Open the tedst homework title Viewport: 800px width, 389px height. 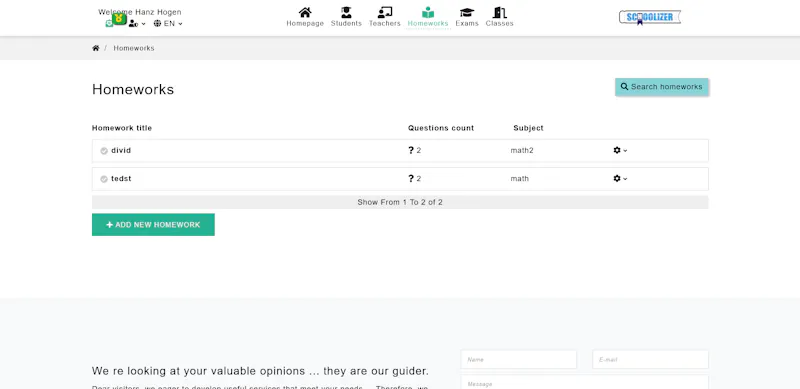pyautogui.click(x=121, y=179)
